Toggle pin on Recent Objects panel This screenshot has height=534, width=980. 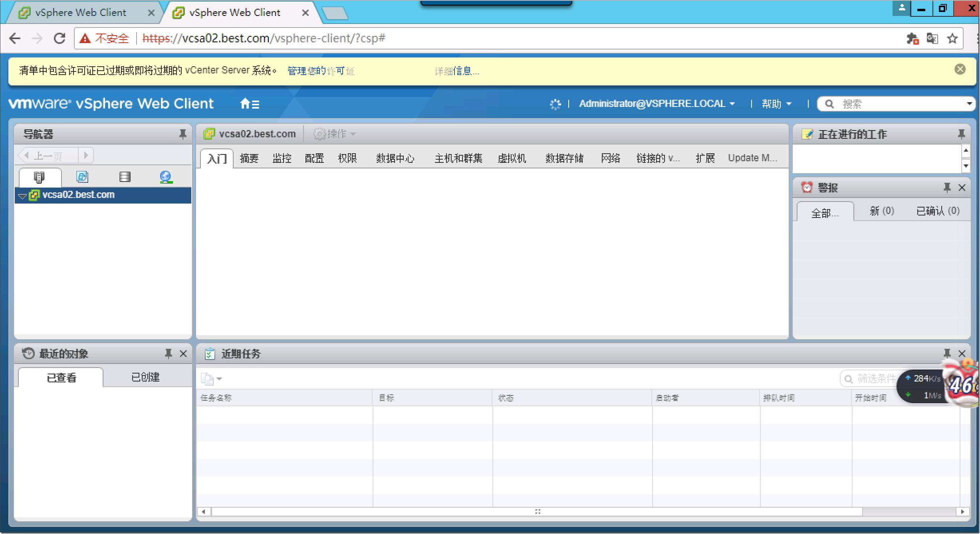pos(168,354)
